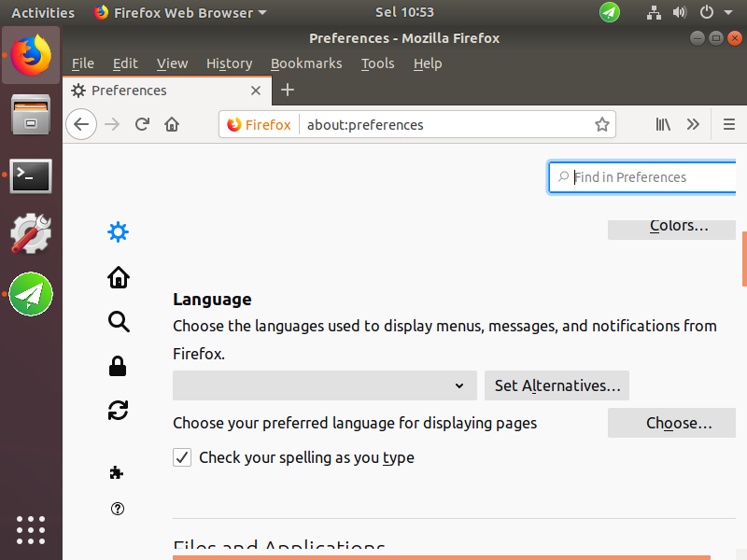
Task: Open Extensions & Themes puzzle icon
Action: (117, 472)
